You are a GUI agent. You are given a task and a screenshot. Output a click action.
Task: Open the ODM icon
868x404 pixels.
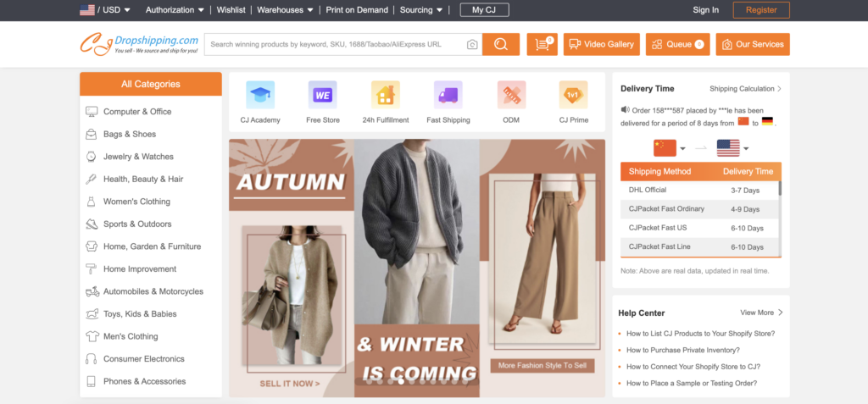pos(511,95)
